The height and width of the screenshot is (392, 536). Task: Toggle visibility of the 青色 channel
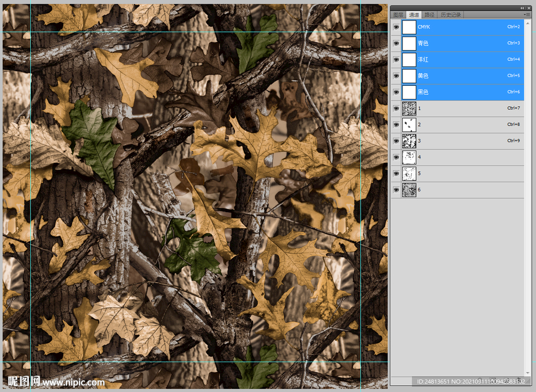(396, 43)
